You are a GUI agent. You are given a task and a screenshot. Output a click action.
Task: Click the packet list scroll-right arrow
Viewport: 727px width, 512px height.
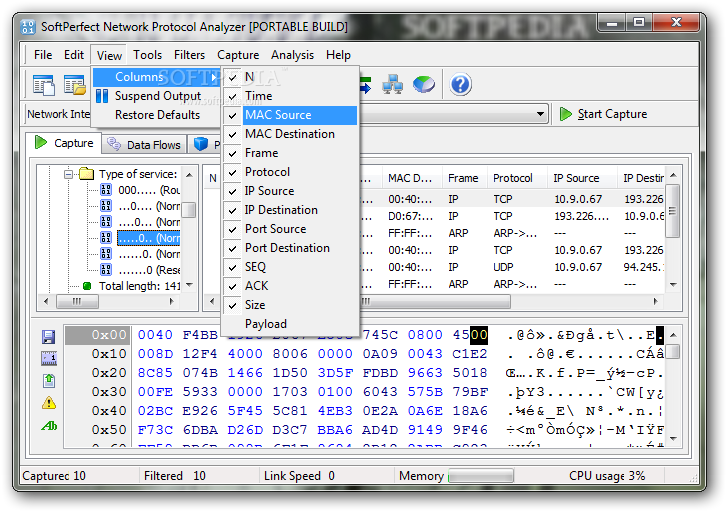tap(656, 301)
